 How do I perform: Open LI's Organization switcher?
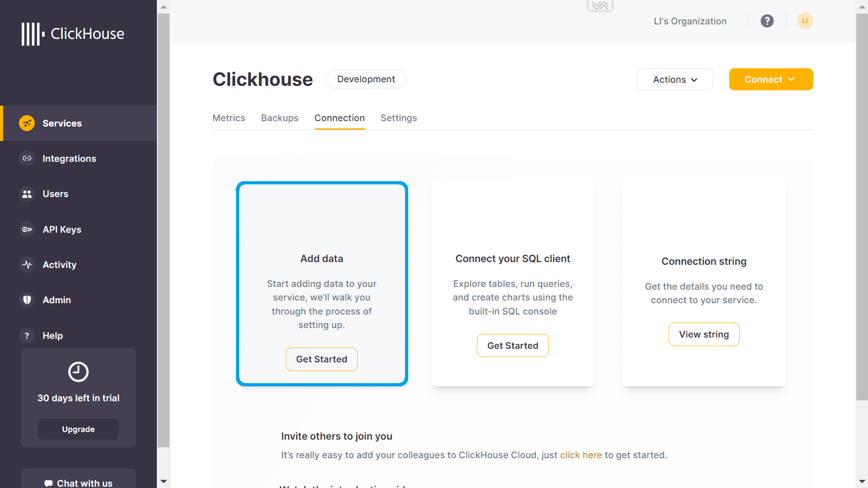690,21
